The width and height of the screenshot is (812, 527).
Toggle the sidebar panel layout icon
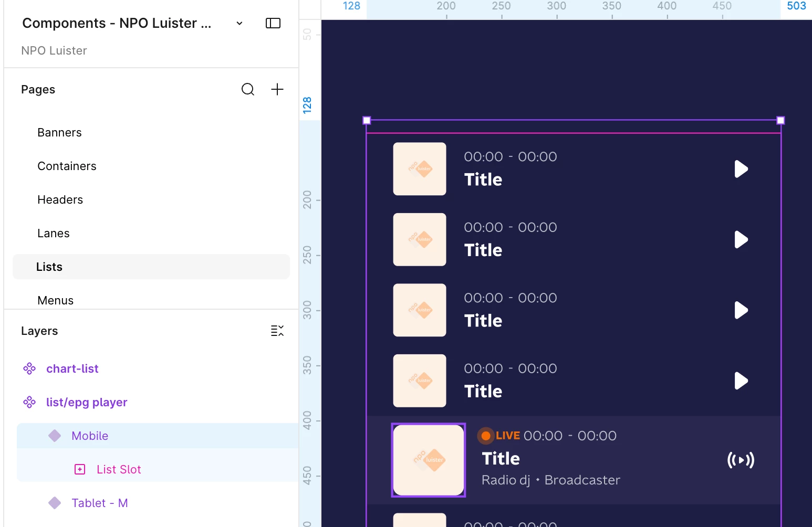click(273, 23)
